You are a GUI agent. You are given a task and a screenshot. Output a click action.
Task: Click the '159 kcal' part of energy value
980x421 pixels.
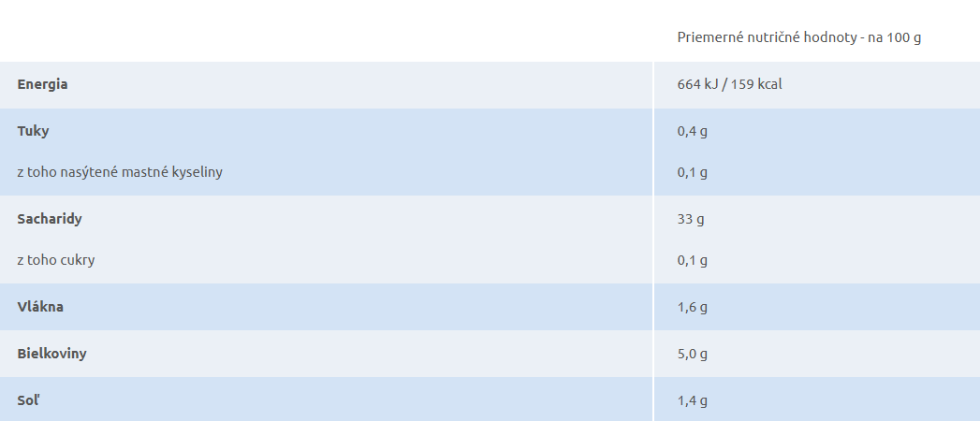[x=756, y=84]
